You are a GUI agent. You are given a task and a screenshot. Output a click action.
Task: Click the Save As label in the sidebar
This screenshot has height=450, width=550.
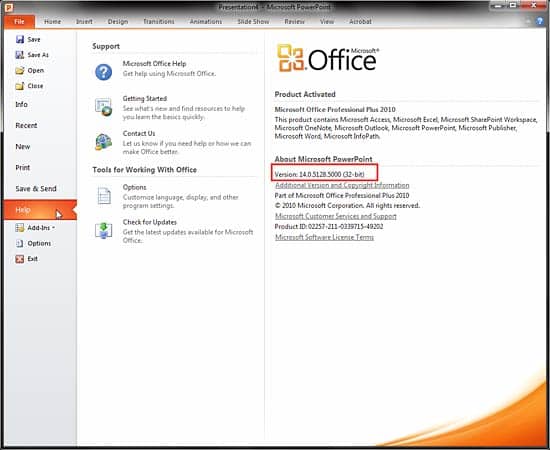tap(38, 55)
